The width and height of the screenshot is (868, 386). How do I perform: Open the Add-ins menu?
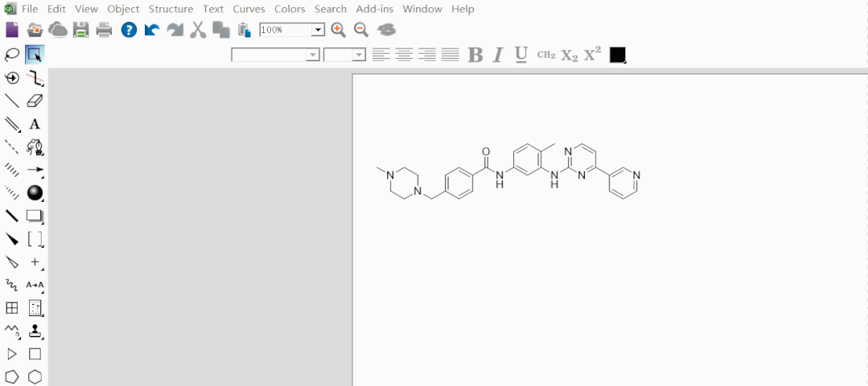tap(375, 9)
